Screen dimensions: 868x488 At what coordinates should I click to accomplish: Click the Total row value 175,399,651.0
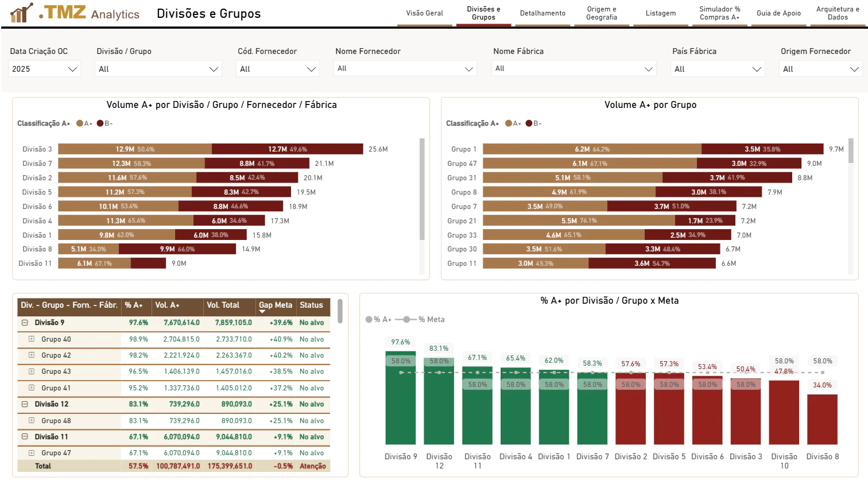[230, 466]
